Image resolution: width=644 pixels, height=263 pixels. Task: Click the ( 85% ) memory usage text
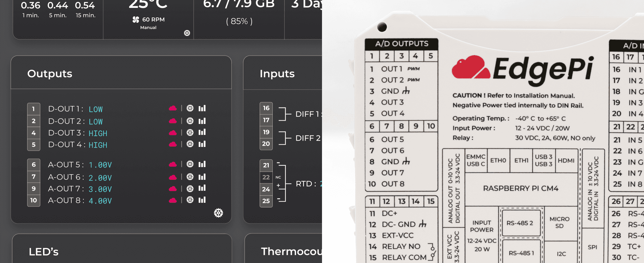[x=239, y=21]
